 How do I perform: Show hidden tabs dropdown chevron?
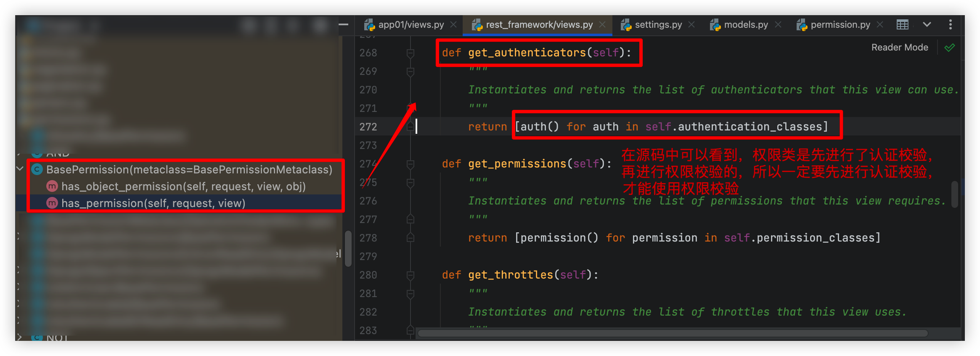927,25
